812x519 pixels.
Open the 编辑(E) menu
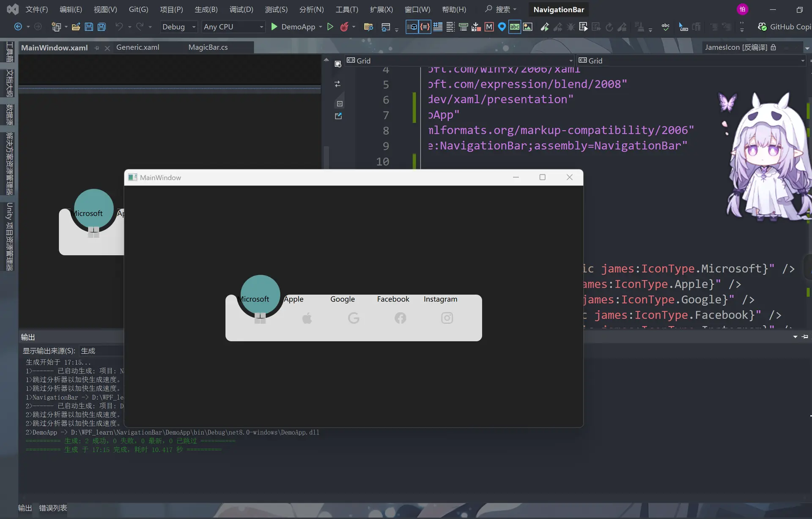pyautogui.click(x=71, y=9)
